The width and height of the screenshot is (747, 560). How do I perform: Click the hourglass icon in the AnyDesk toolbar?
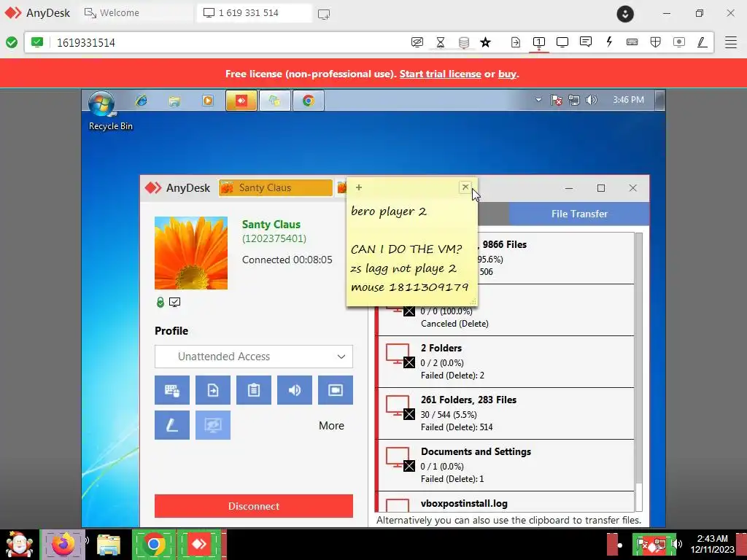[x=440, y=42]
